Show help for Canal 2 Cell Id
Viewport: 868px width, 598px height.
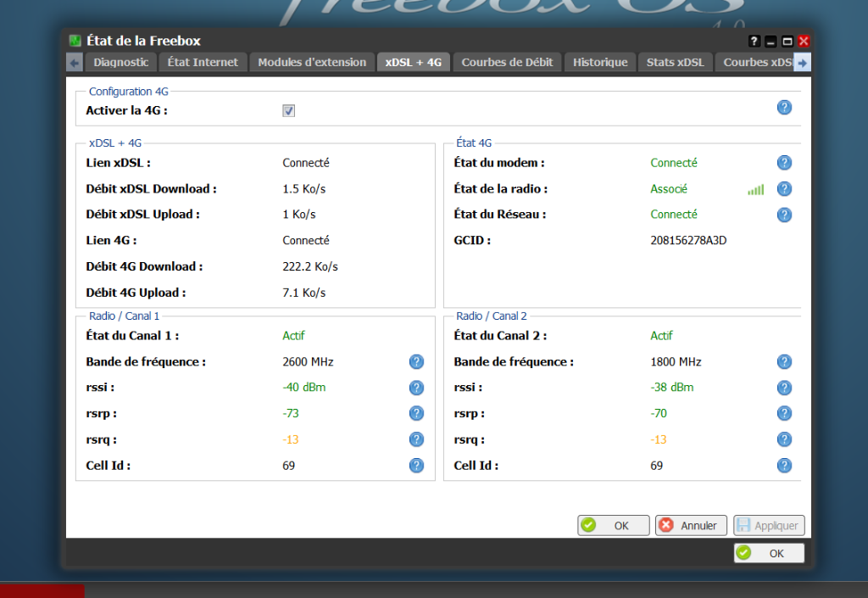click(784, 466)
